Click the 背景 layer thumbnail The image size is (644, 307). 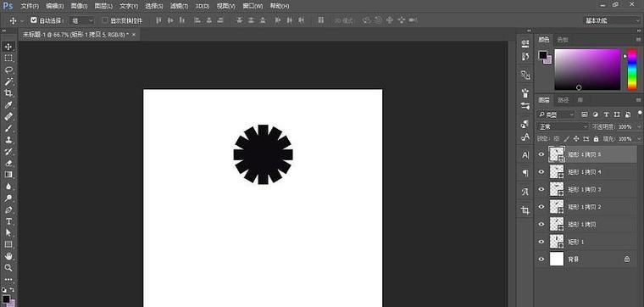[557, 260]
